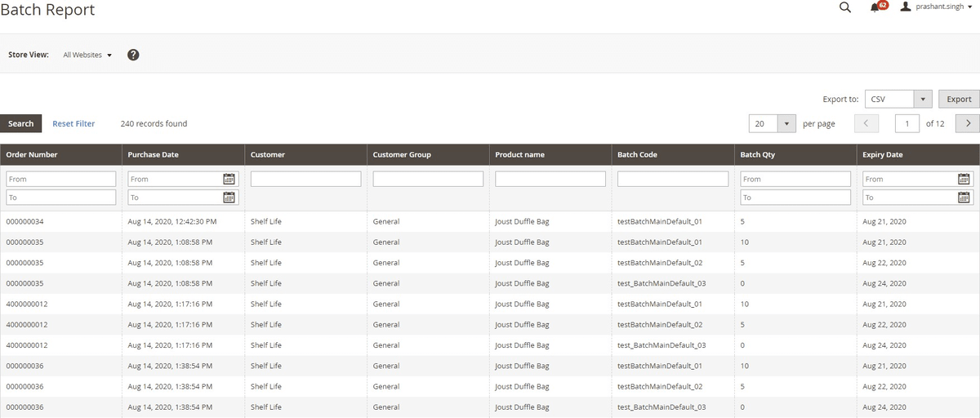
Task: Sort by Customer column header
Action: click(306, 154)
